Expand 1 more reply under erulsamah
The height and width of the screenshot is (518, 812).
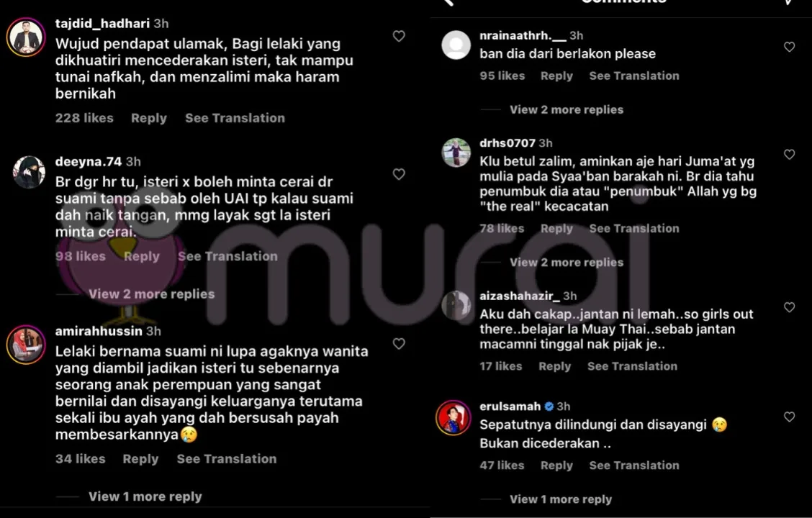[561, 499]
